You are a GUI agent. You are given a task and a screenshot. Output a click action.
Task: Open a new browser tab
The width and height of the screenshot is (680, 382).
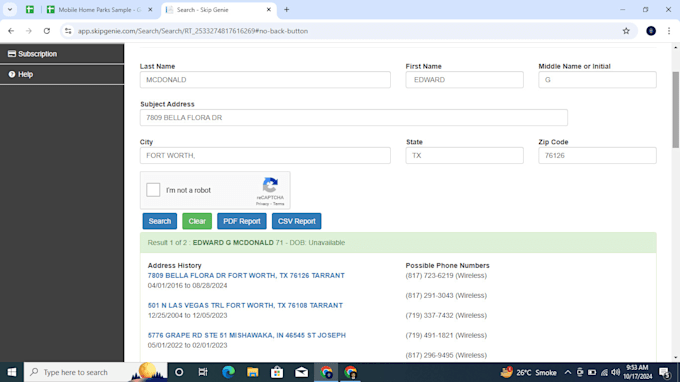(x=287, y=10)
